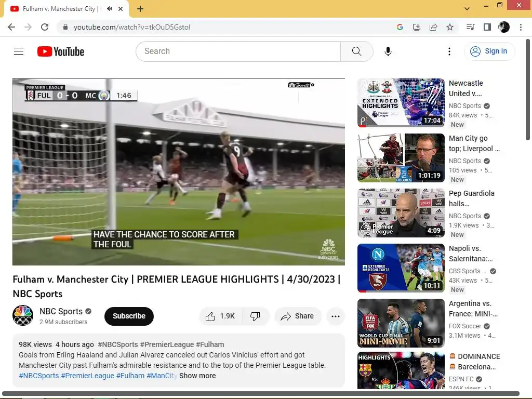Go forward in browser history
Screen dimensions: 532x399
[28, 27]
